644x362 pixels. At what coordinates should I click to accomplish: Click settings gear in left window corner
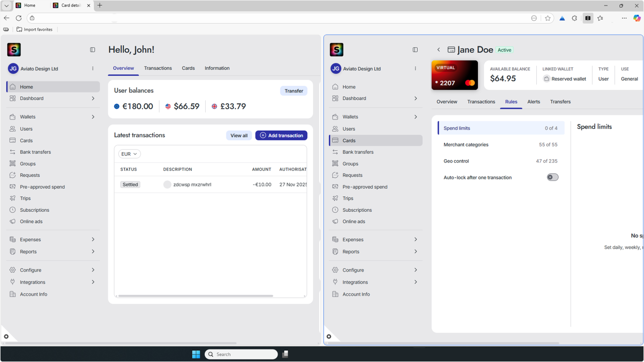coord(6,337)
